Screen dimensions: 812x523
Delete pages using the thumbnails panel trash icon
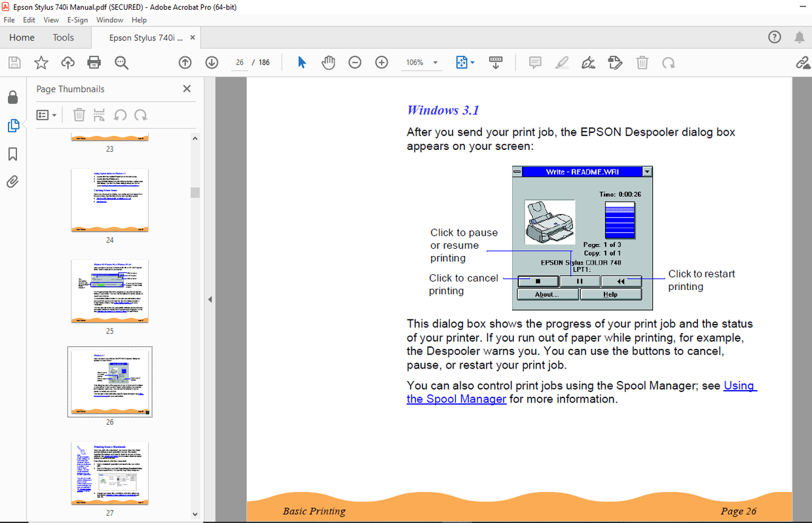click(79, 115)
